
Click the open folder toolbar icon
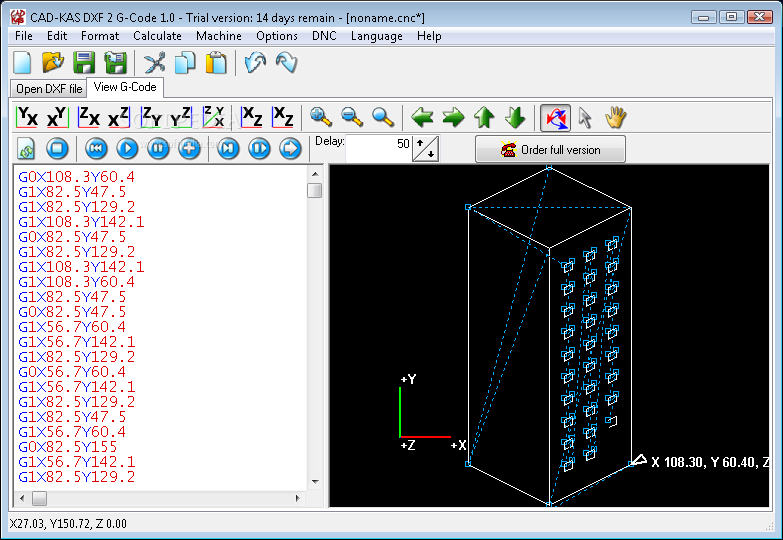click(53, 63)
